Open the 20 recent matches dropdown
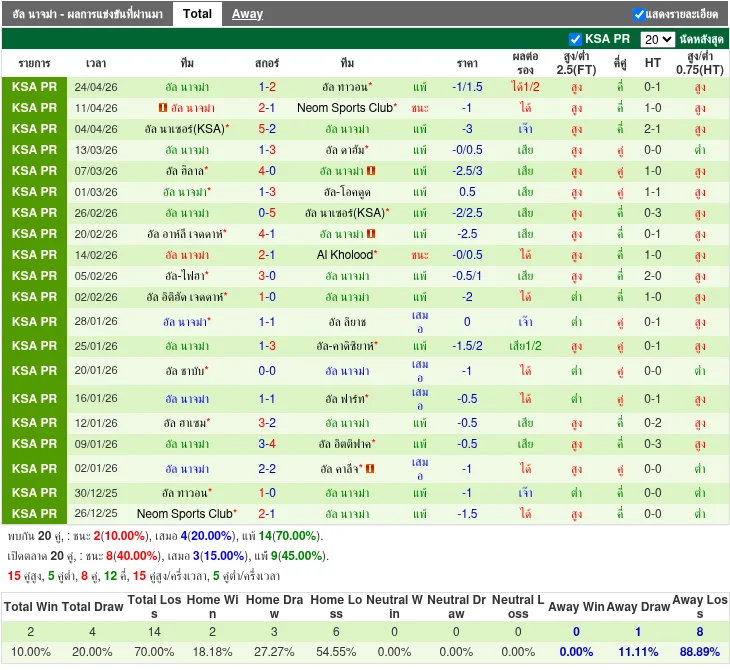The image size is (730, 670). point(657,39)
